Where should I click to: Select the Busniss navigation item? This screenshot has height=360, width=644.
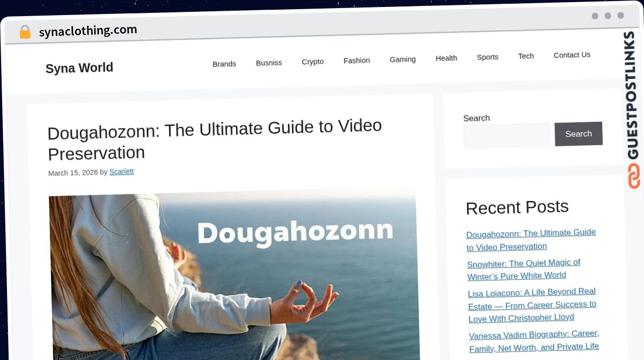coord(269,63)
